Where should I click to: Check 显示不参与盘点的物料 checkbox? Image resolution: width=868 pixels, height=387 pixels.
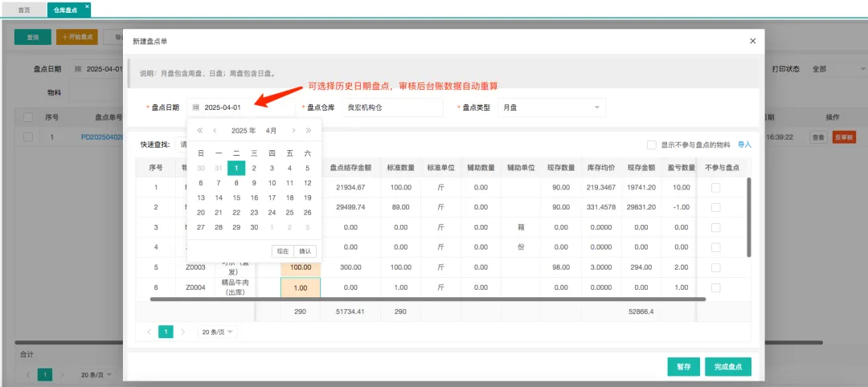tap(652, 145)
